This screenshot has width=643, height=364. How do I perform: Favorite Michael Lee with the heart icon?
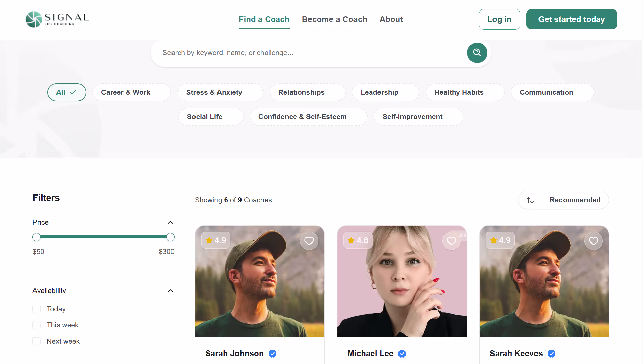[451, 241]
